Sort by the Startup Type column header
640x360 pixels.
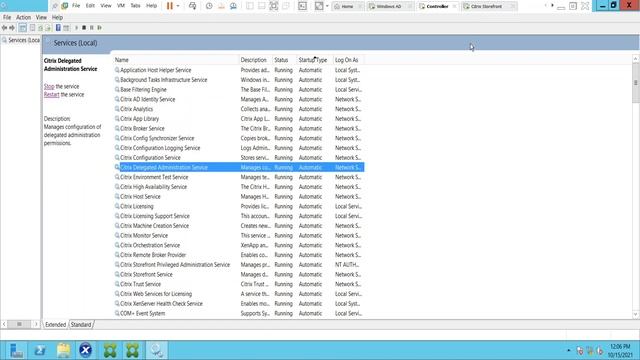click(x=315, y=60)
